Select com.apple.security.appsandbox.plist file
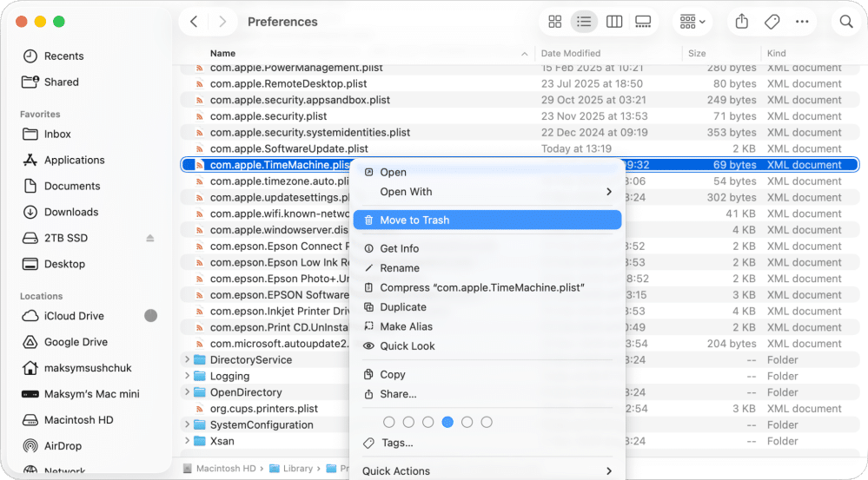868x480 pixels. (520, 100)
